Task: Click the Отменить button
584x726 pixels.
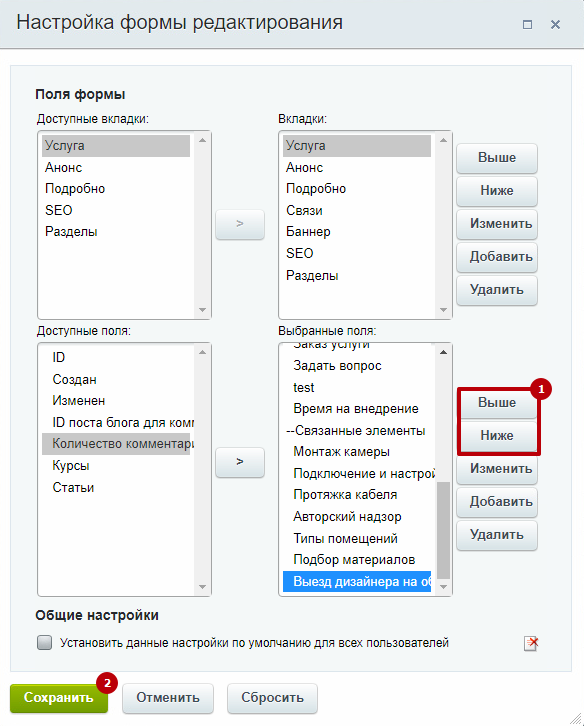Action: [x=168, y=698]
